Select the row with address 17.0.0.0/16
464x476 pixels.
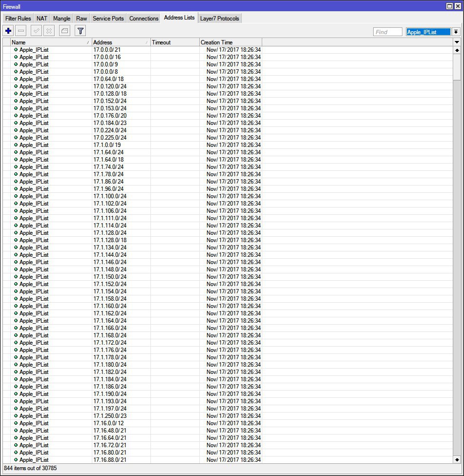click(x=228, y=57)
